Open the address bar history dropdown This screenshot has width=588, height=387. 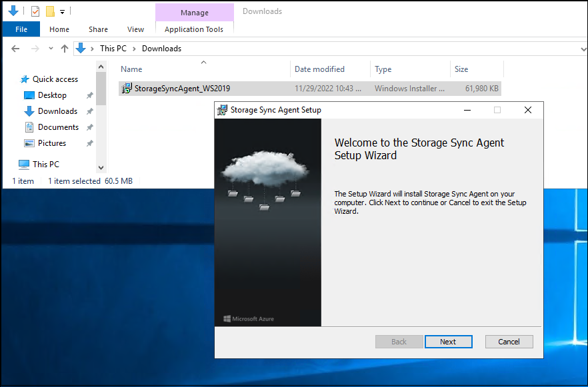(583, 49)
